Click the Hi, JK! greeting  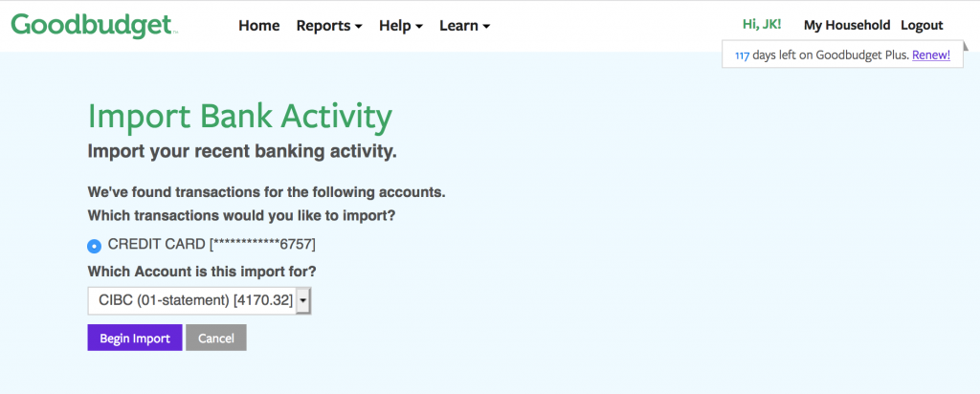click(x=761, y=25)
